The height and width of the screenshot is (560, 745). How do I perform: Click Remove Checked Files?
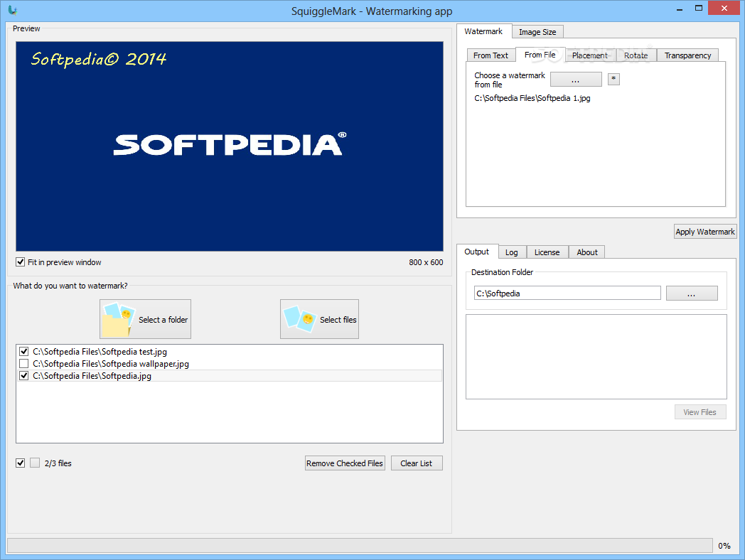tap(345, 463)
